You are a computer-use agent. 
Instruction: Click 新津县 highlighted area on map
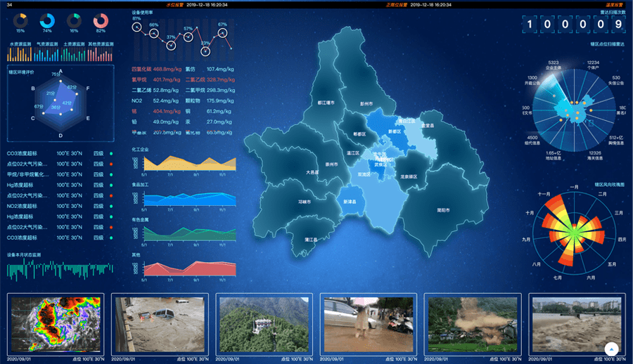click(350, 202)
